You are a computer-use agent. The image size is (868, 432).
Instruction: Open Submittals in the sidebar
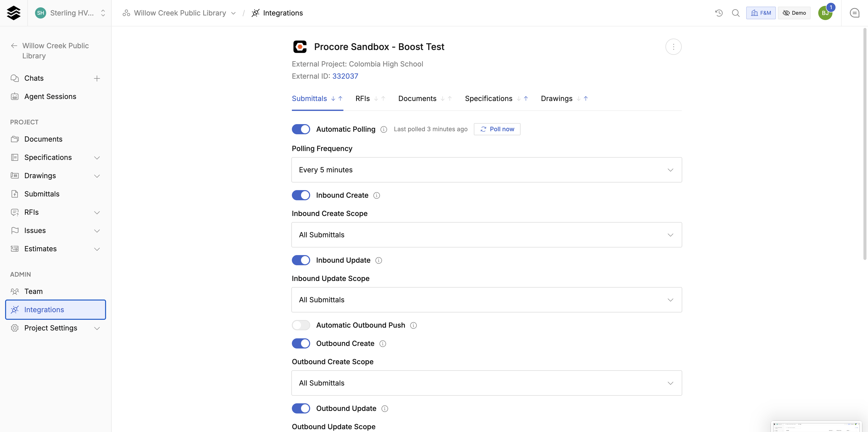tap(42, 194)
